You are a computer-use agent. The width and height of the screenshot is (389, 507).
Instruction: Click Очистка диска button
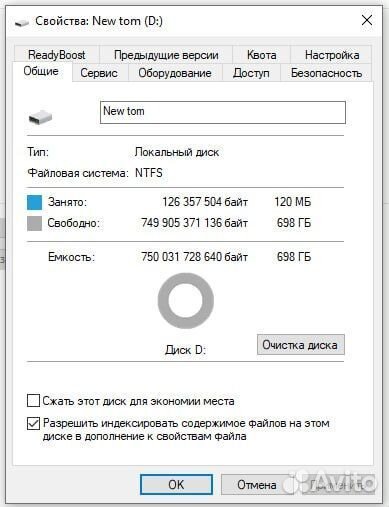pyautogui.click(x=300, y=345)
